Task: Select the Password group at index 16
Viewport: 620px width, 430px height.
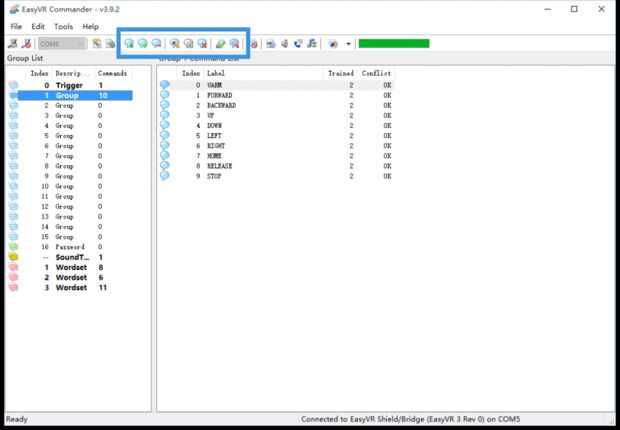Action: pyautogui.click(x=69, y=247)
